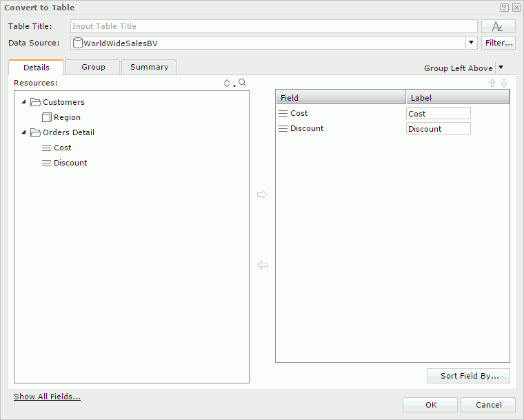Viewport: 524px width, 420px height.
Task: Open Sort Field By... dialog
Action: [x=469, y=376]
